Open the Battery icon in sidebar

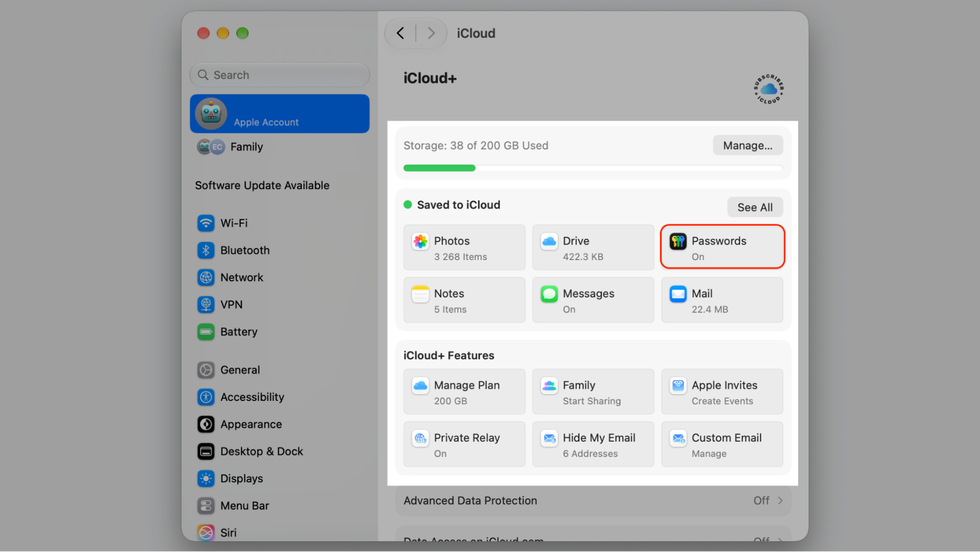coord(206,332)
